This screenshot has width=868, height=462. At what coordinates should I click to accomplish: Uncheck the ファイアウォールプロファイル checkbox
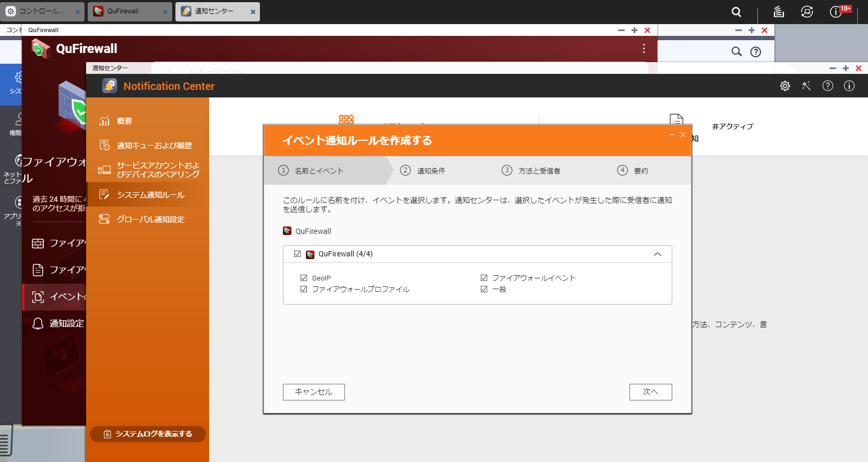[304, 289]
